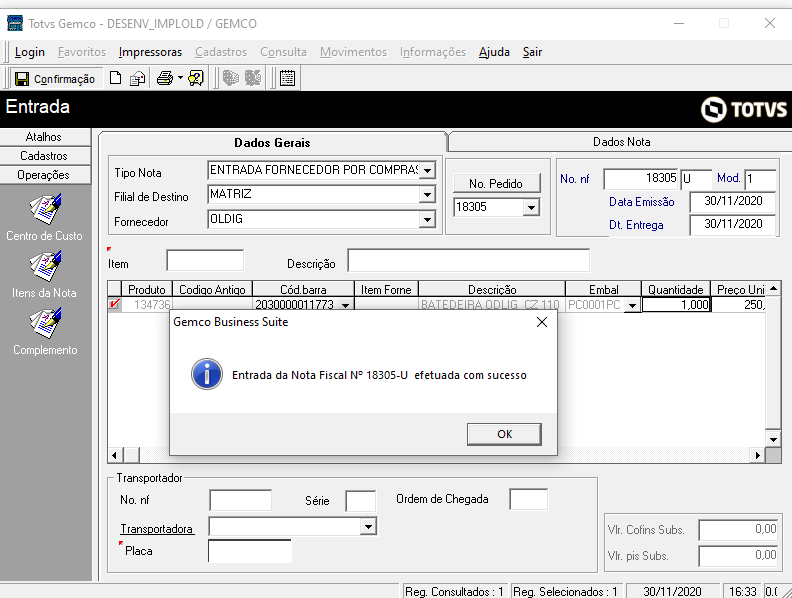Screen dimensions: 792x598
Task: Expand the Filial de Destino dropdown
Action: [x=427, y=194]
